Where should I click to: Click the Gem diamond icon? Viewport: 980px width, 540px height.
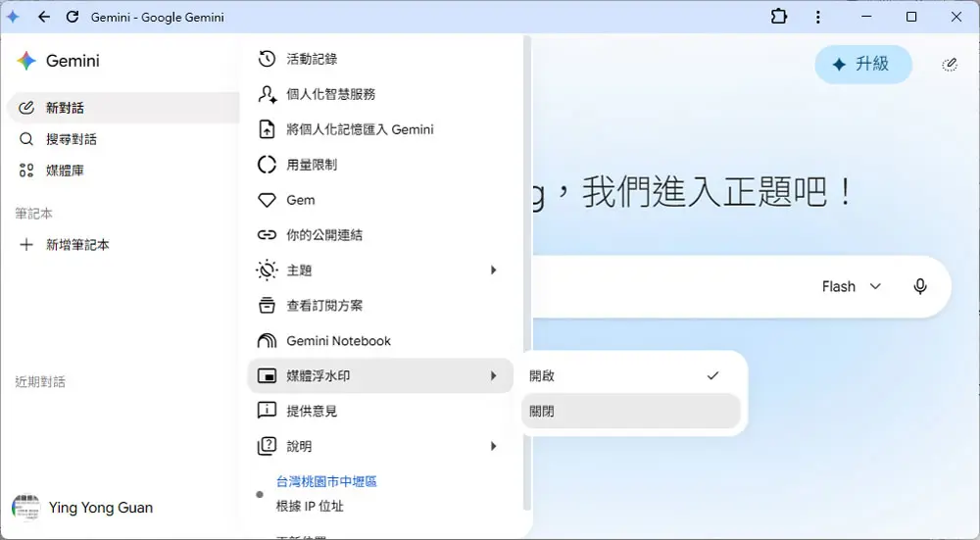click(x=267, y=200)
